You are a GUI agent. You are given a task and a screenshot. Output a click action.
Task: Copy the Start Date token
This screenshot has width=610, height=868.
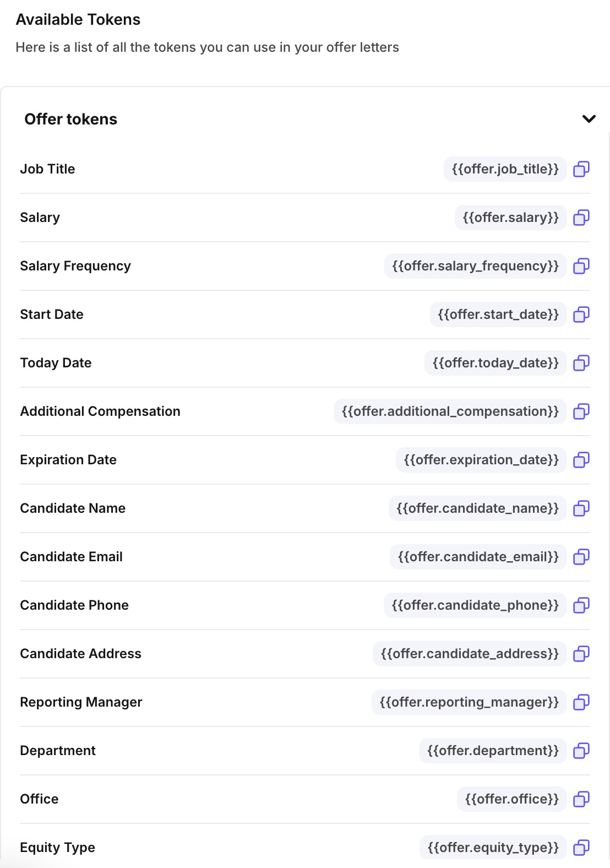pos(581,314)
